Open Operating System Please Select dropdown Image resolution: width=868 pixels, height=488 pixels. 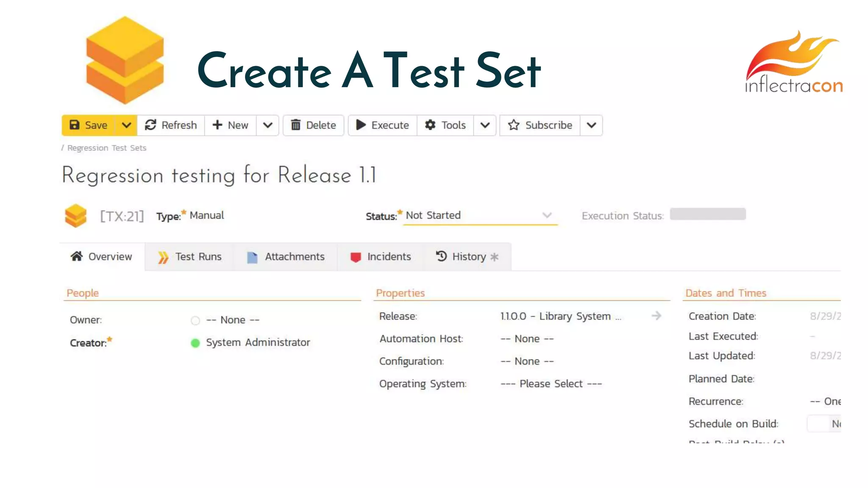[x=551, y=384]
